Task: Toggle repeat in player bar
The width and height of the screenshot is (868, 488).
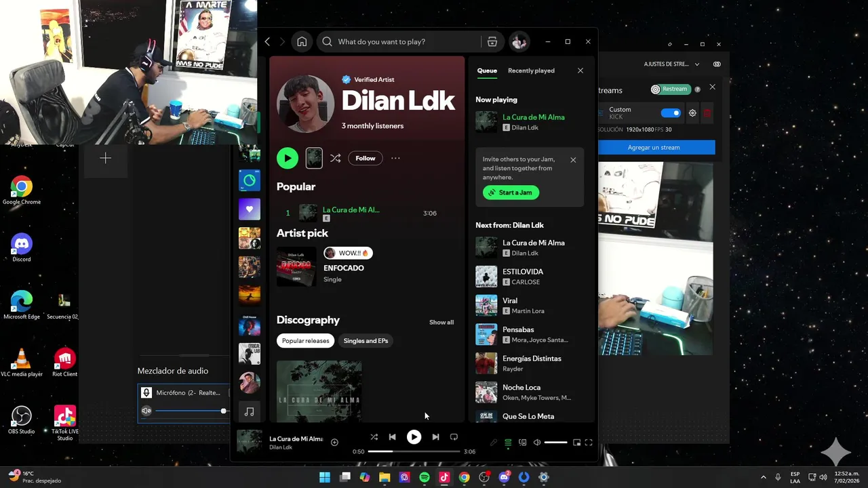Action: click(x=454, y=437)
